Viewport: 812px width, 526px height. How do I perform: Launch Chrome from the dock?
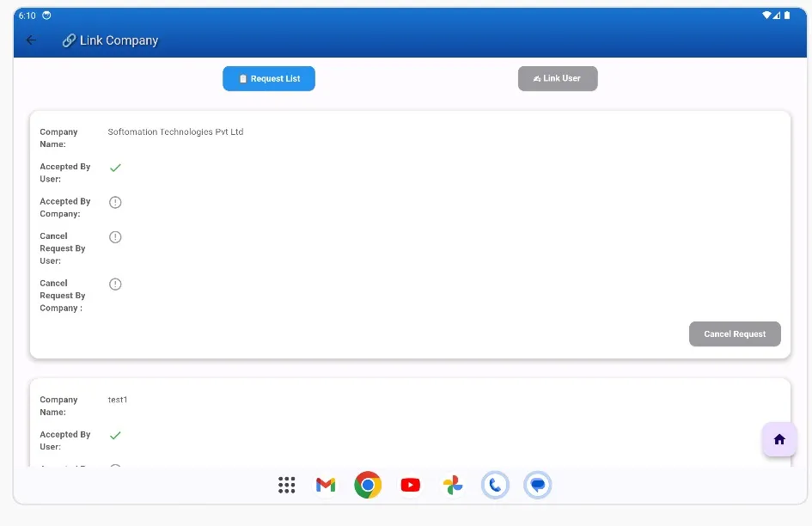tap(368, 485)
